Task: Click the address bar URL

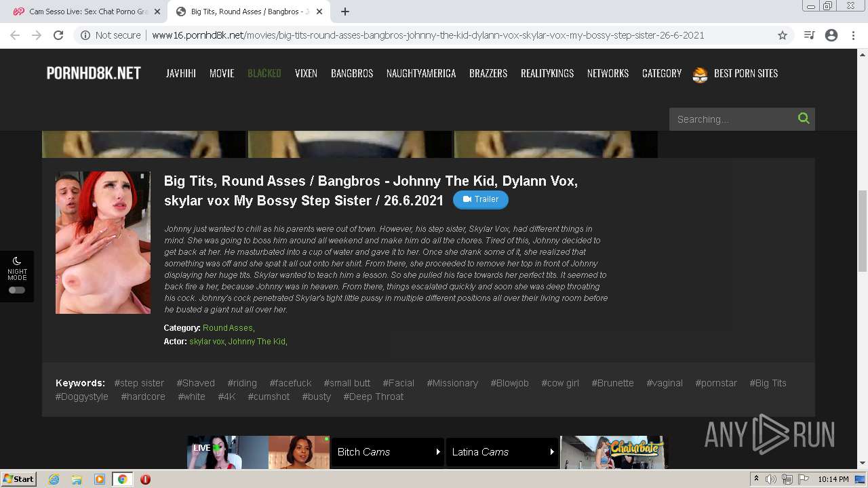Action: [x=428, y=35]
